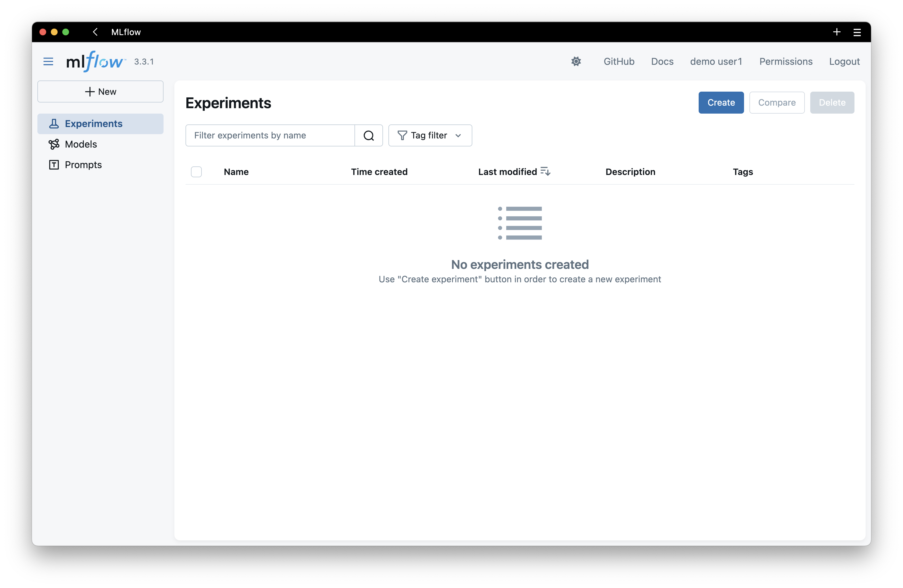Screen dimensions: 903x588
Task: Open the settings gear icon
Action: [576, 61]
